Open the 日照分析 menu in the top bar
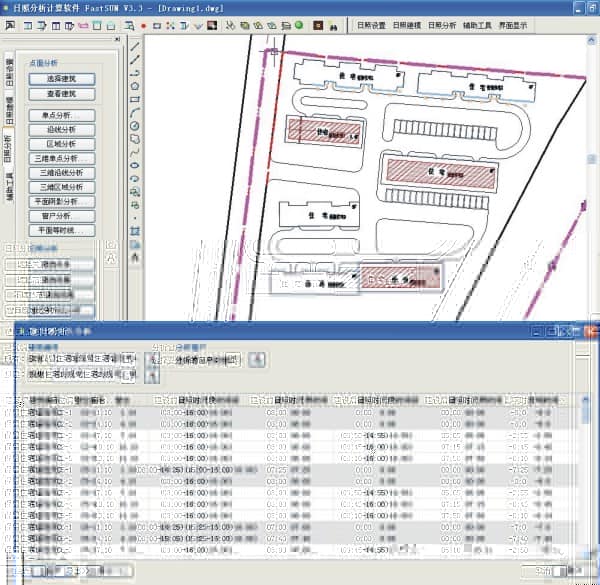The width and height of the screenshot is (600, 585). click(442, 25)
